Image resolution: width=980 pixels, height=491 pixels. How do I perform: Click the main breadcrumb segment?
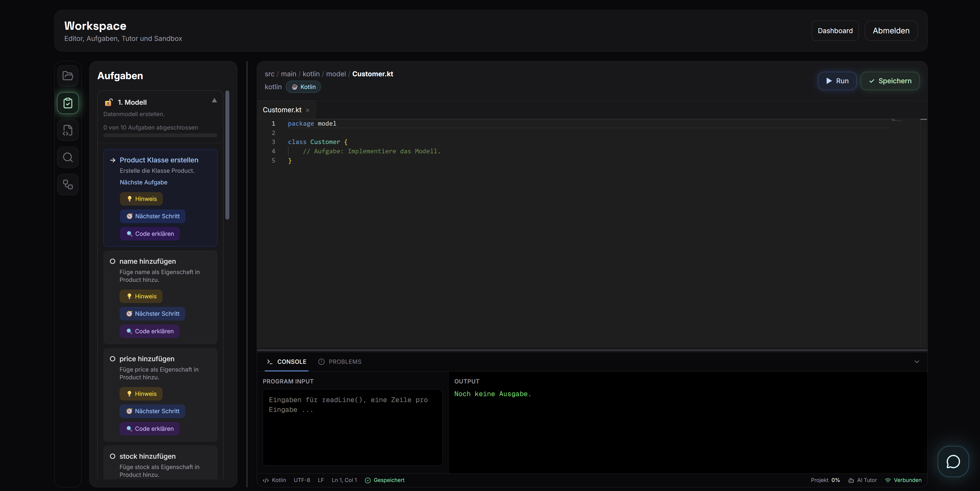(x=288, y=74)
